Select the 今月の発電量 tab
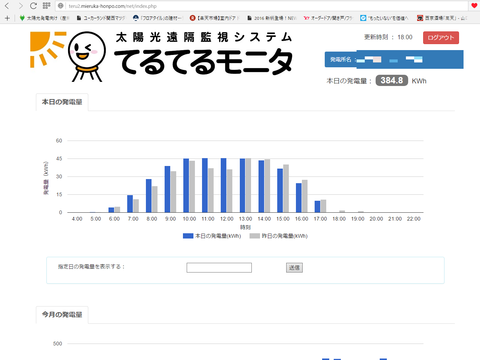Screen dimensions: 480x360 coord(62,315)
